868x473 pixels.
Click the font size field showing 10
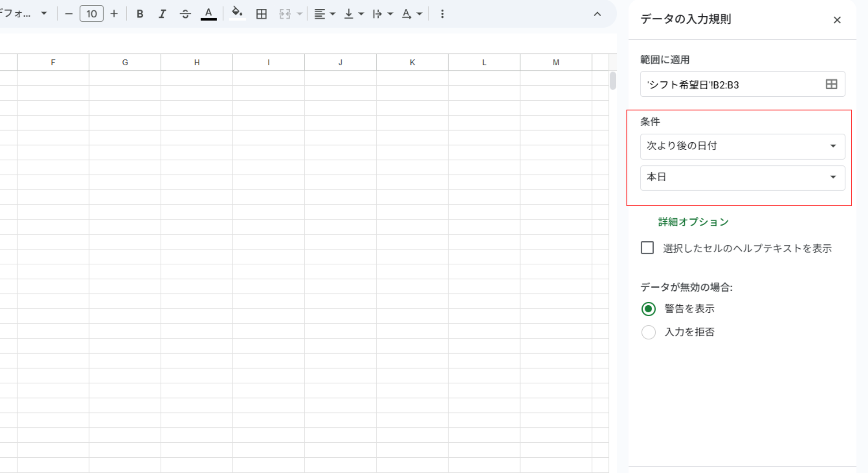[92, 14]
